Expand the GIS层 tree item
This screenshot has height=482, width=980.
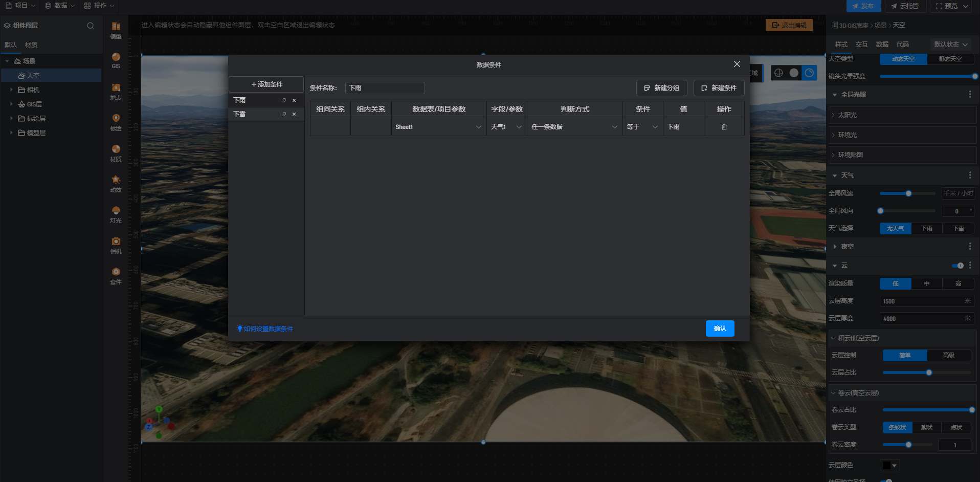click(11, 104)
